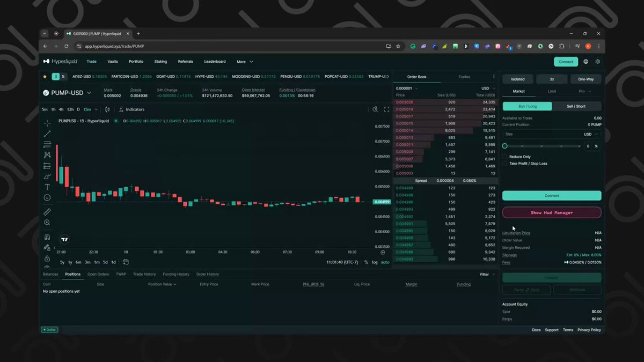Open the Funding History tab
This screenshot has width=644, height=362.
[x=176, y=274]
